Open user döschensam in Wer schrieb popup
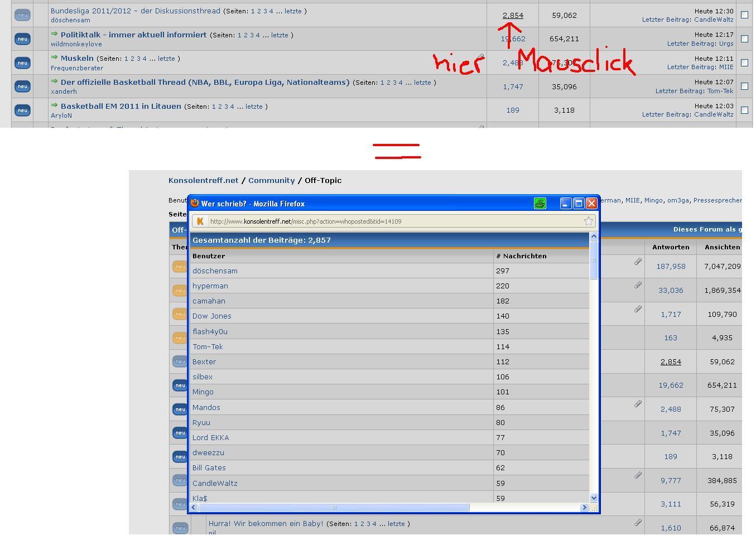756x545 pixels. pos(215,271)
